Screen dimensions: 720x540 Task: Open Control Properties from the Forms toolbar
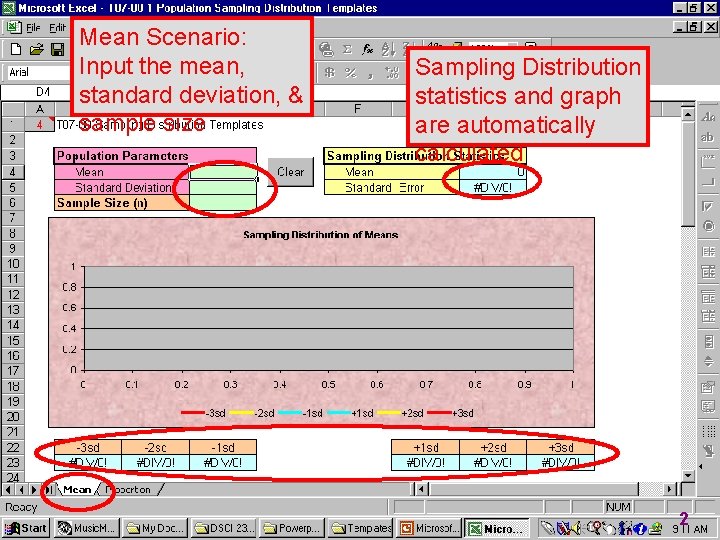[x=708, y=387]
